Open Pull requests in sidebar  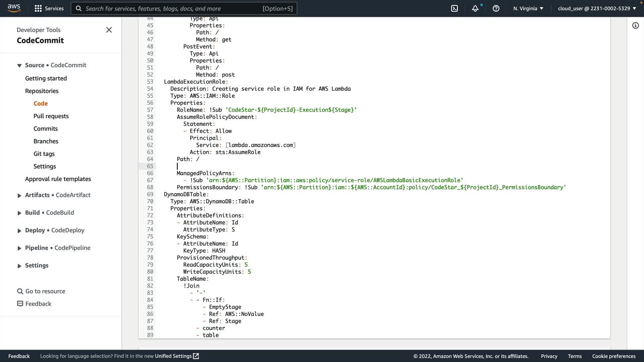(51, 116)
